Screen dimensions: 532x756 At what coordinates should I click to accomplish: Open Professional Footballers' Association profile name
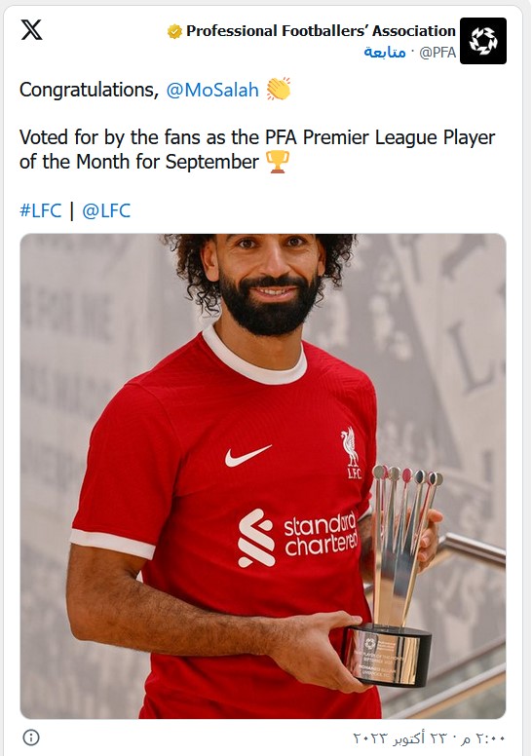pyautogui.click(x=322, y=31)
